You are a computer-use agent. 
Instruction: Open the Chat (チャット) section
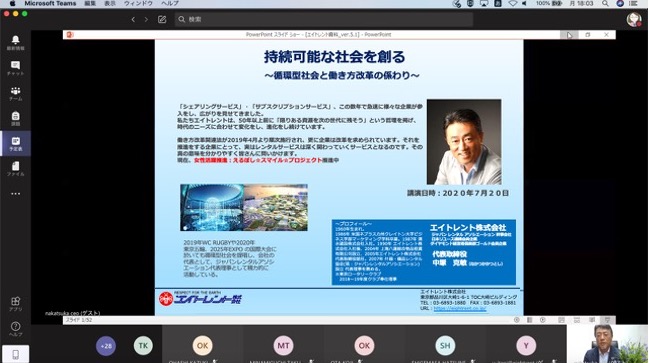pyautogui.click(x=15, y=68)
